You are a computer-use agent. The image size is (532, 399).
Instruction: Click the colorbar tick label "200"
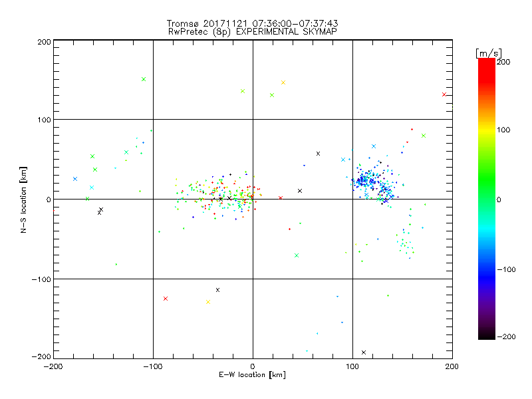[x=503, y=62]
